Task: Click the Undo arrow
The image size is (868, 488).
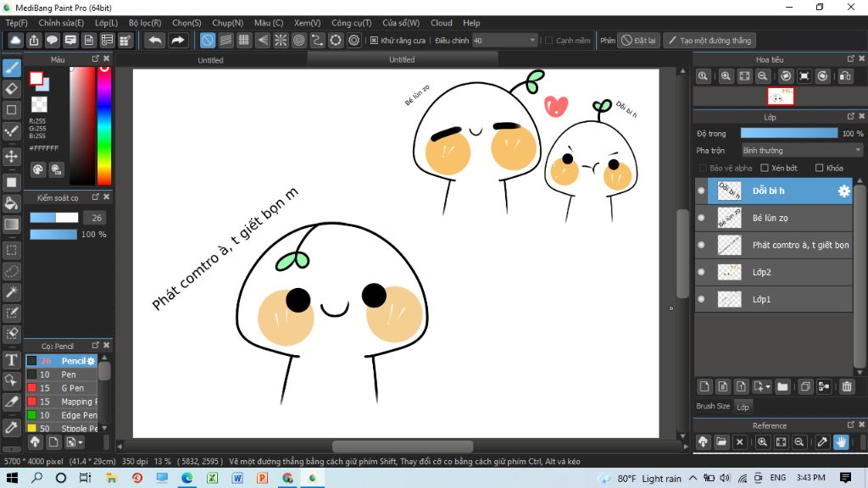Action: point(155,41)
